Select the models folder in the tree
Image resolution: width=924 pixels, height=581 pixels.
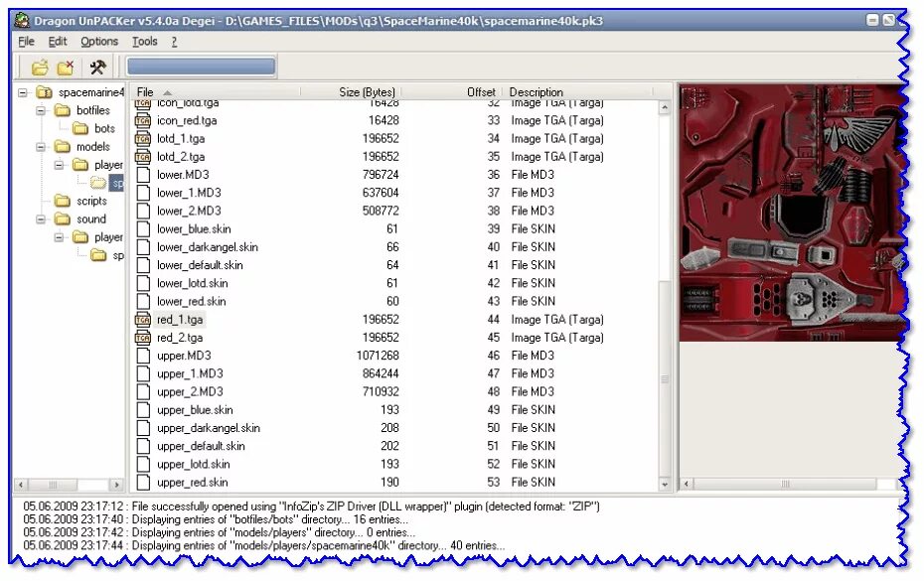(93, 147)
